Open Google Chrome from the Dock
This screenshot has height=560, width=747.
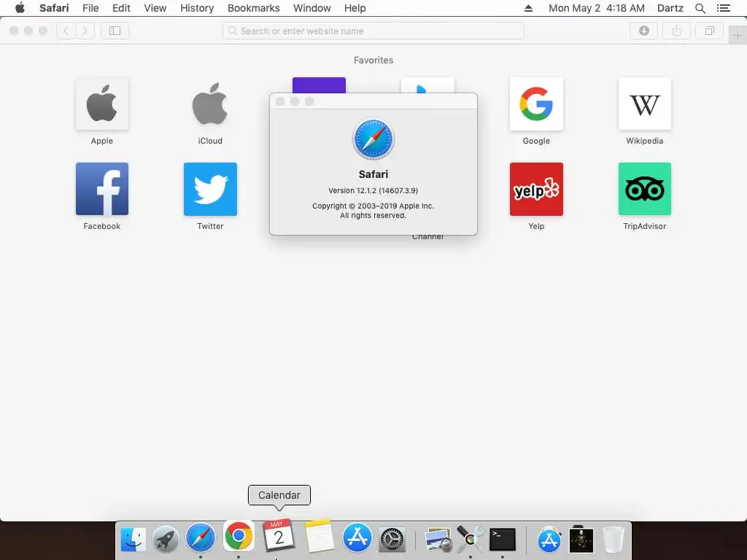pos(239,536)
